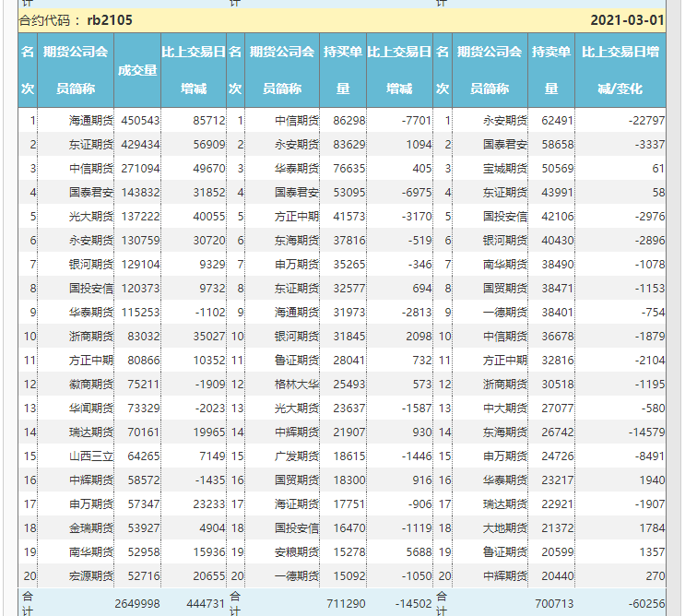Select short position change -14579

tap(647, 432)
